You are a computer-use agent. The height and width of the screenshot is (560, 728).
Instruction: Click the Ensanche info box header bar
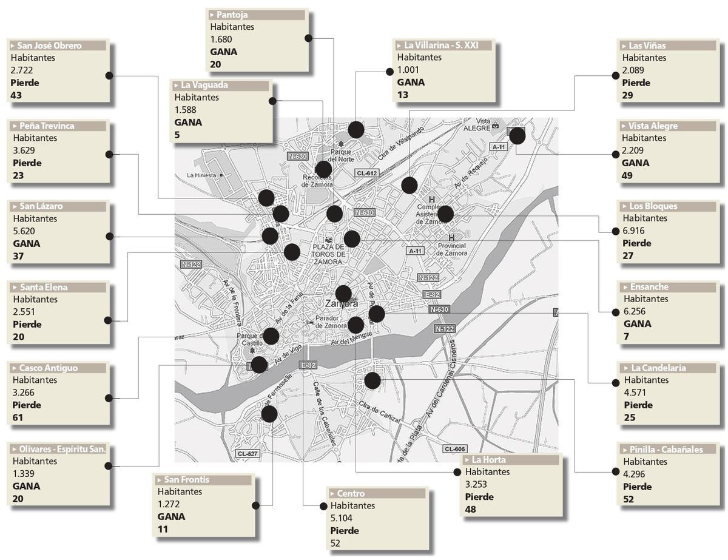667,287
